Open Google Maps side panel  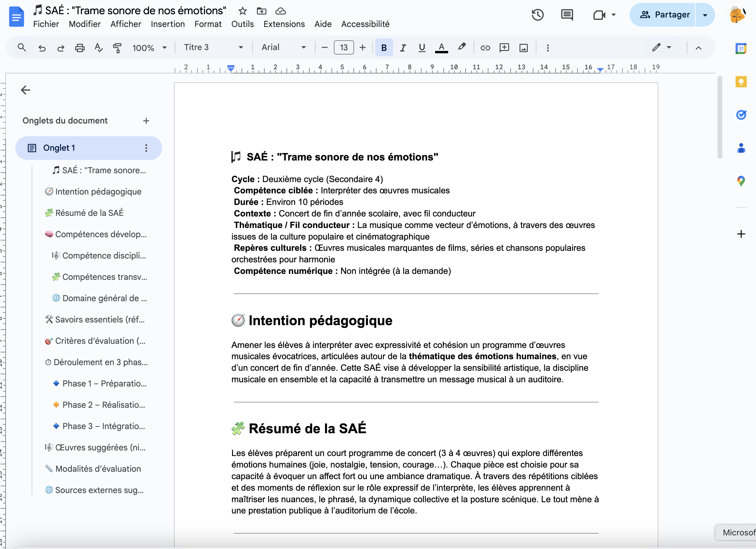point(741,181)
